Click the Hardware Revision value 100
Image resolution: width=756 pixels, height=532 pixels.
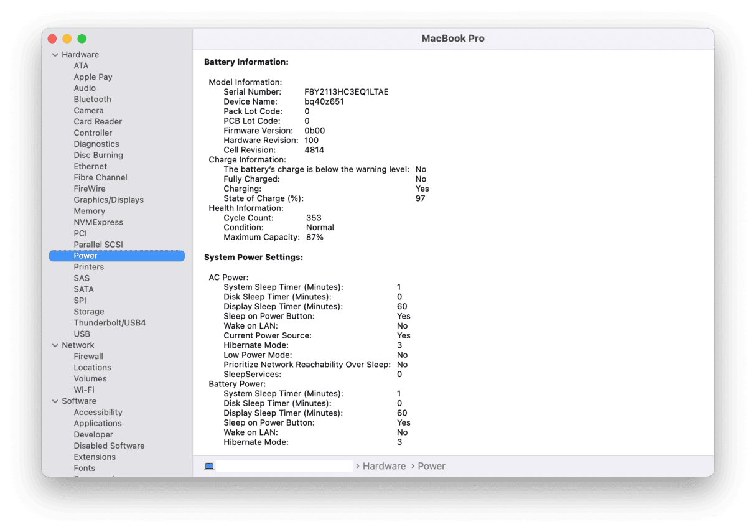(312, 141)
